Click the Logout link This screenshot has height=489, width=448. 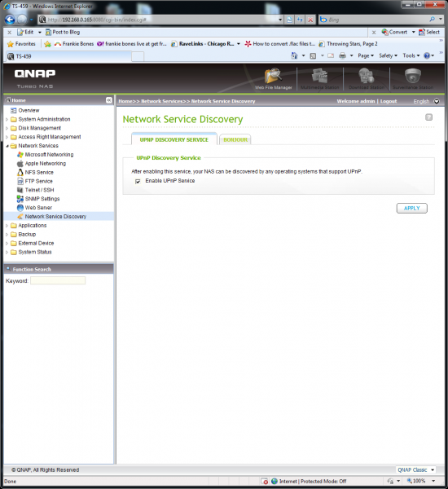[389, 101]
